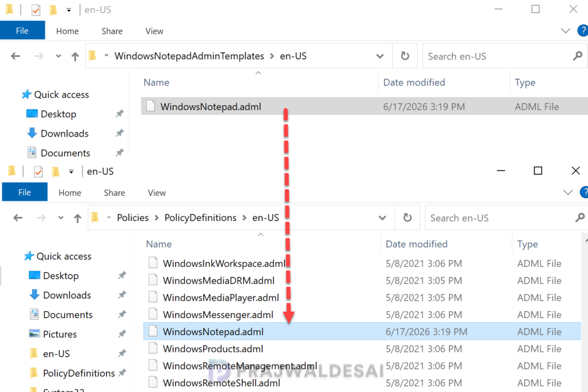Open the Home tab in the PolicyDefinitions window

pyautogui.click(x=69, y=193)
